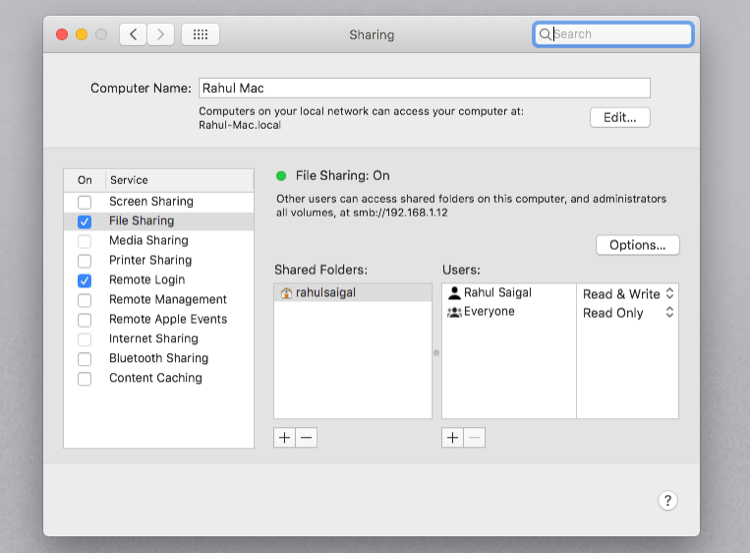Image resolution: width=750 pixels, height=553 pixels.
Task: Show all preferences grid icon
Action: pyautogui.click(x=200, y=34)
